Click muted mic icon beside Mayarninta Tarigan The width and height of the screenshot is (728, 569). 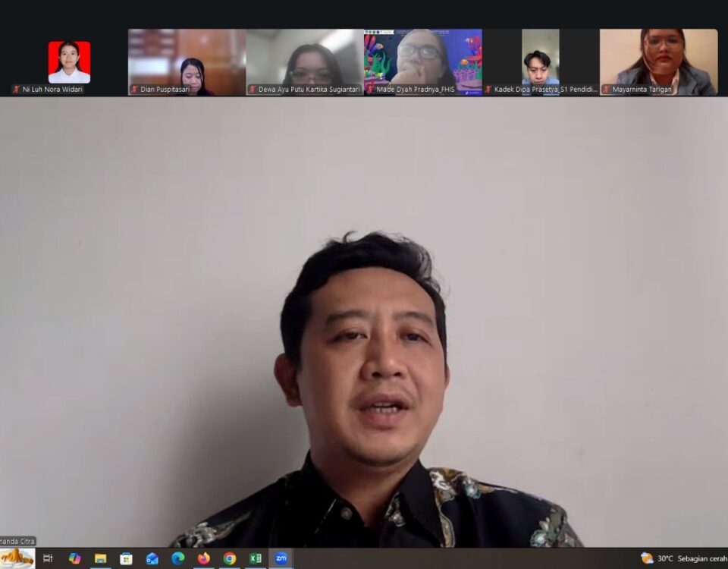click(606, 90)
